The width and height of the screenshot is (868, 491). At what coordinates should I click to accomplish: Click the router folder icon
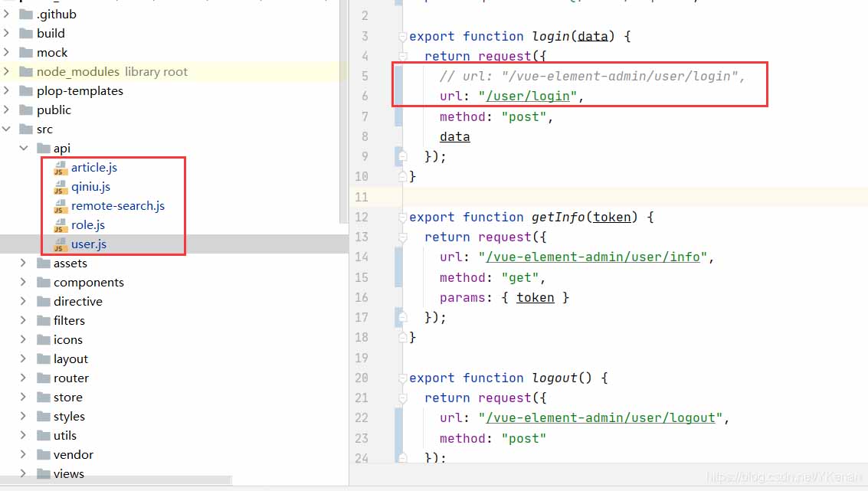coord(43,378)
